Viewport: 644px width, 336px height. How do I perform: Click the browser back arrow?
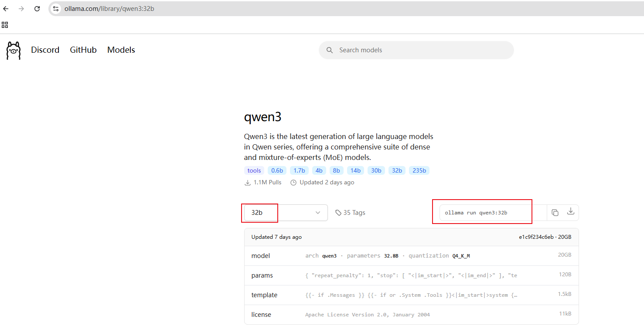click(6, 9)
